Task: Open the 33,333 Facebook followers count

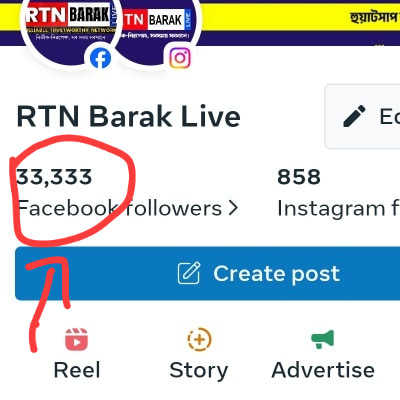Action: pyautogui.click(x=54, y=177)
